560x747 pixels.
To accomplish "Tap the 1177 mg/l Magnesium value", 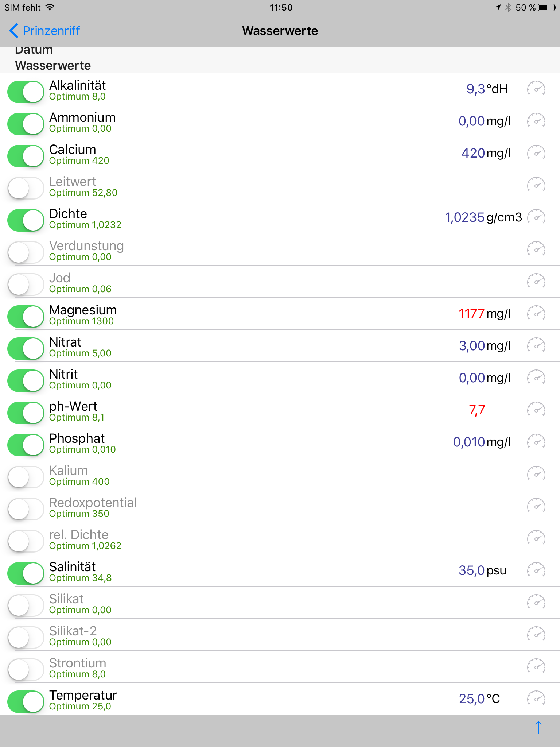I will (484, 314).
